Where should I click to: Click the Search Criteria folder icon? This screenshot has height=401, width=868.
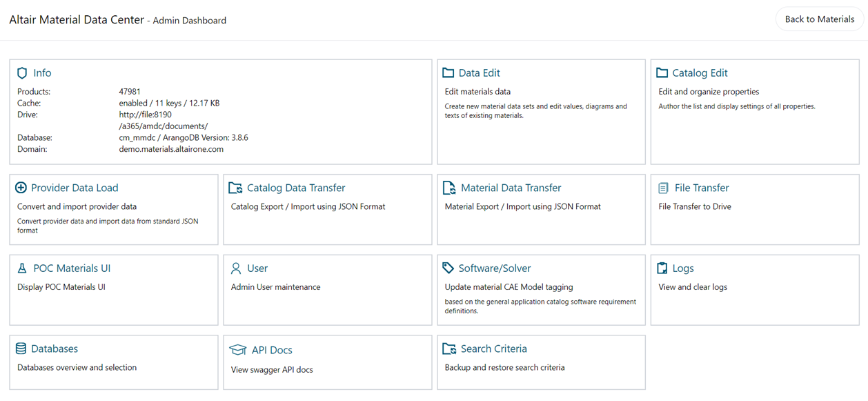pyautogui.click(x=449, y=349)
